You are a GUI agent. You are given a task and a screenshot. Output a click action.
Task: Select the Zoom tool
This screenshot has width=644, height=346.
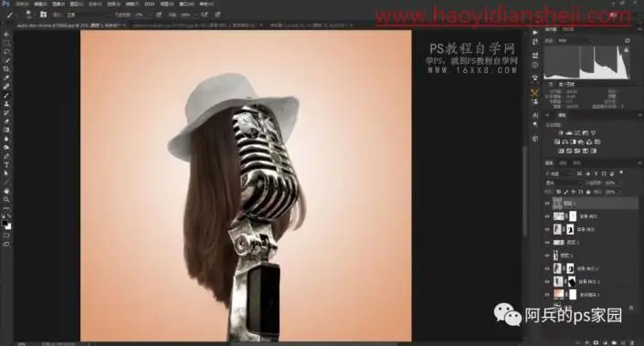6,199
